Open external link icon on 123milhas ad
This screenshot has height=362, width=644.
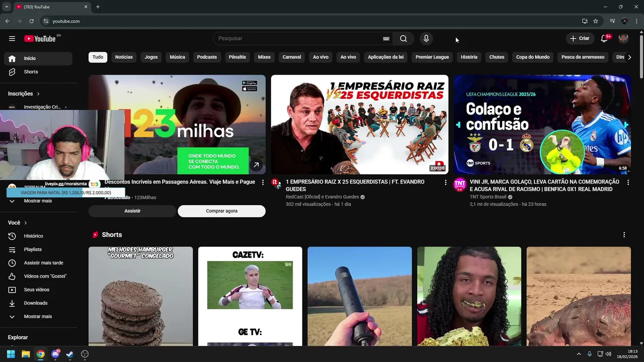256,165
